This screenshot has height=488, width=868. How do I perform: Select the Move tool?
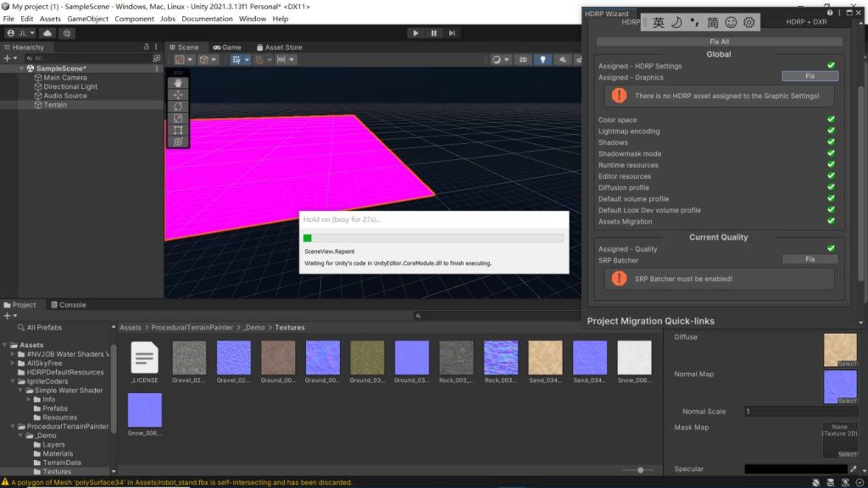tap(178, 95)
